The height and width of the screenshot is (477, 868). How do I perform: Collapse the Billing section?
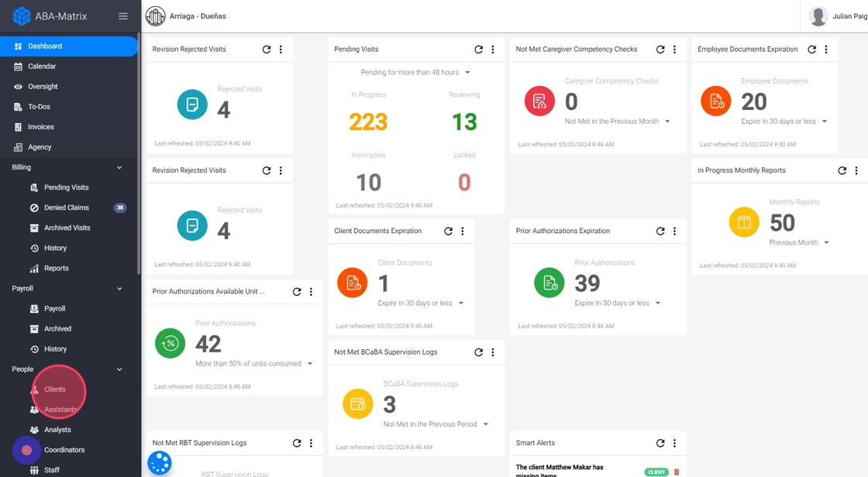click(x=119, y=167)
